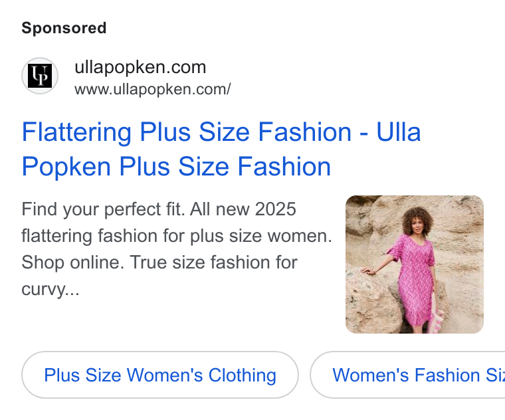The height and width of the screenshot is (420, 505).
Task: Click the "curvy..." truncated description end
Action: click(x=50, y=289)
